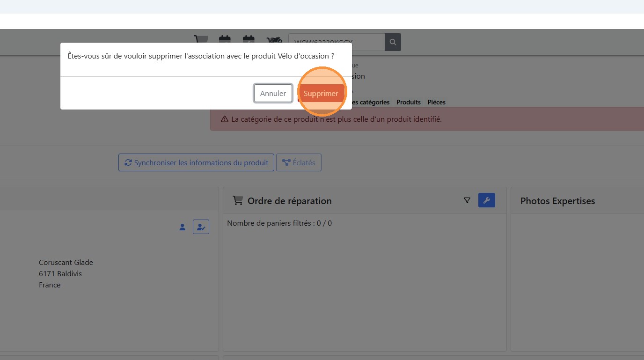Click the Ordre de réparation heading
644x360 pixels.
pos(289,201)
